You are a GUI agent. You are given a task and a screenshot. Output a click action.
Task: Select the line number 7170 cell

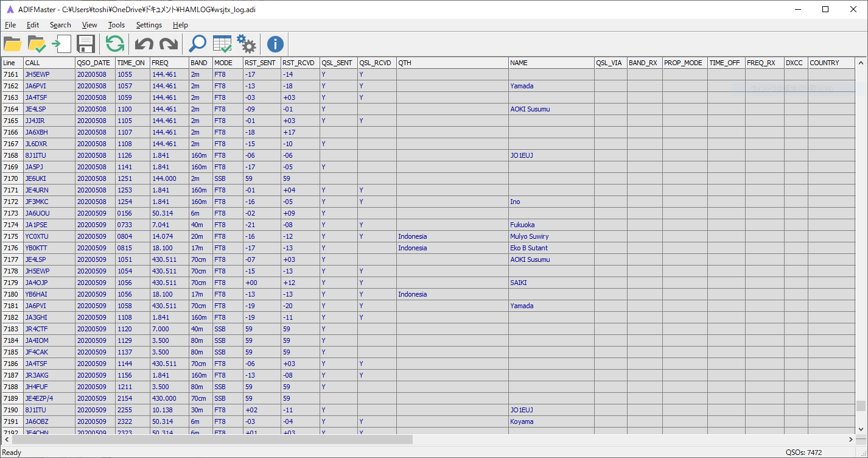pos(12,178)
